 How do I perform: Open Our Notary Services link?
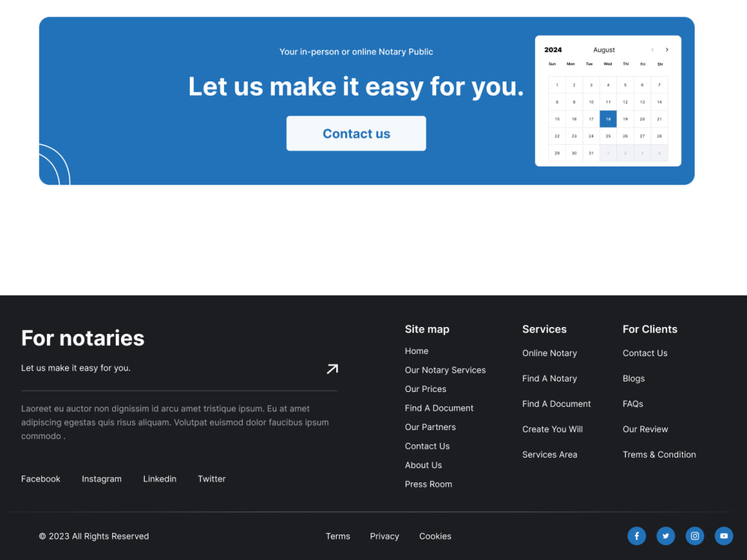[x=445, y=370]
